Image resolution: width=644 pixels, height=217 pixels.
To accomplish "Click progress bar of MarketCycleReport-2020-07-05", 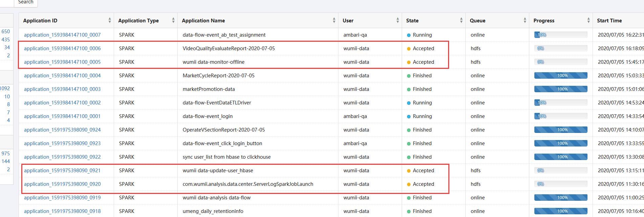I will pos(561,76).
